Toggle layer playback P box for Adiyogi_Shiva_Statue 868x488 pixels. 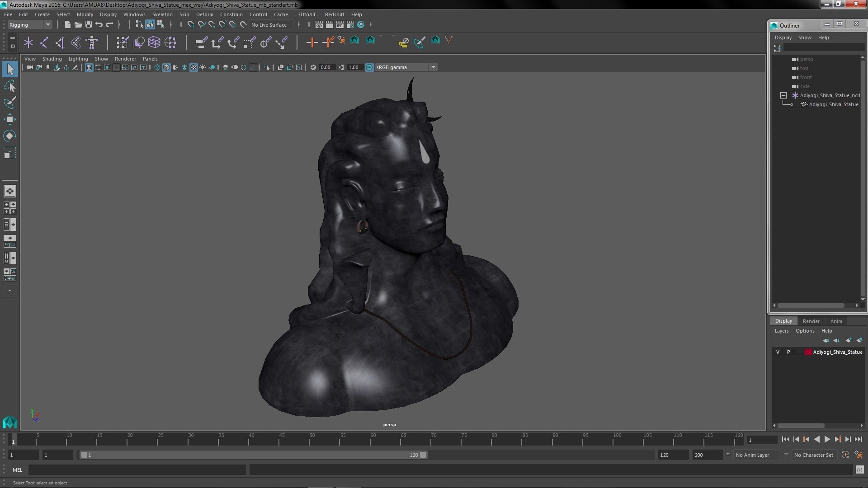click(788, 352)
